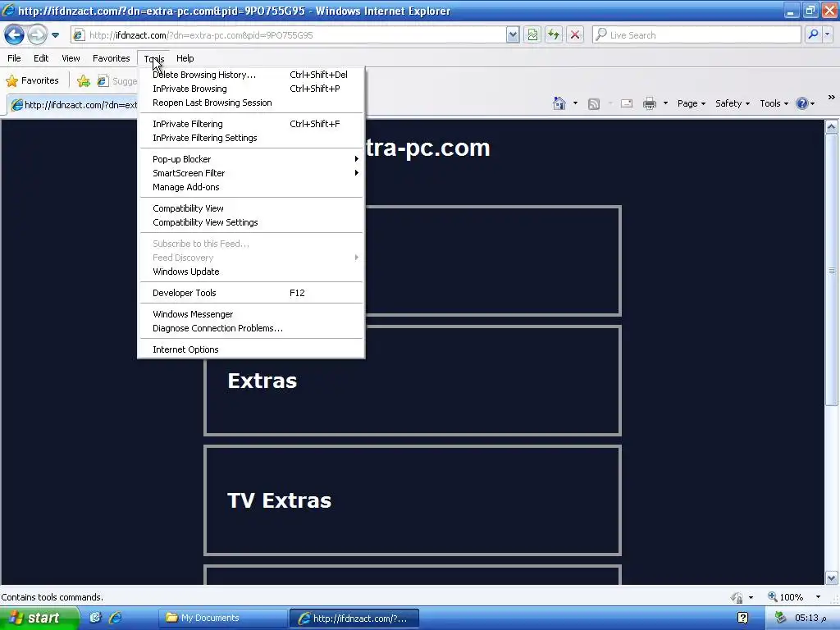Open the File menu
This screenshot has height=630, width=840.
coord(15,58)
